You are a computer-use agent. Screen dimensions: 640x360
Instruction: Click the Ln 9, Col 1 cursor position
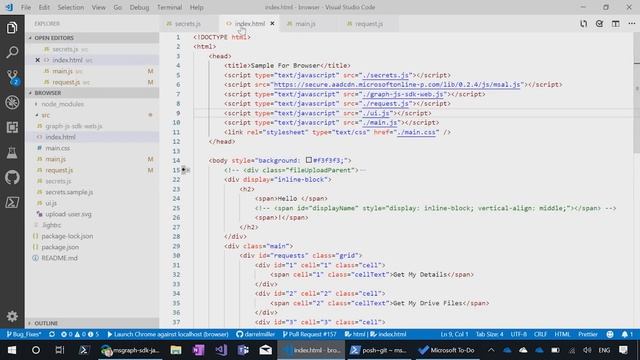[454, 334]
